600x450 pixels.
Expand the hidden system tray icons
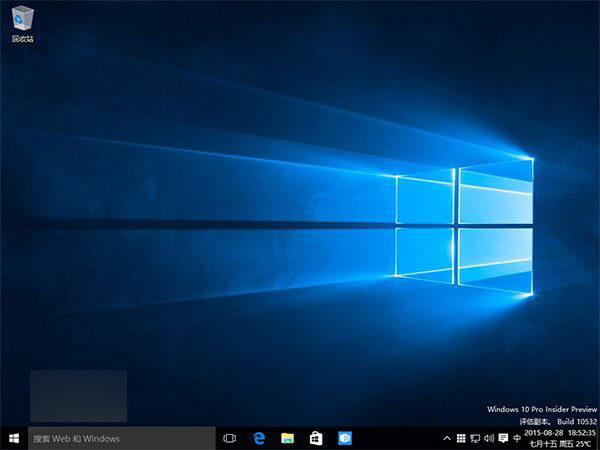(446, 438)
